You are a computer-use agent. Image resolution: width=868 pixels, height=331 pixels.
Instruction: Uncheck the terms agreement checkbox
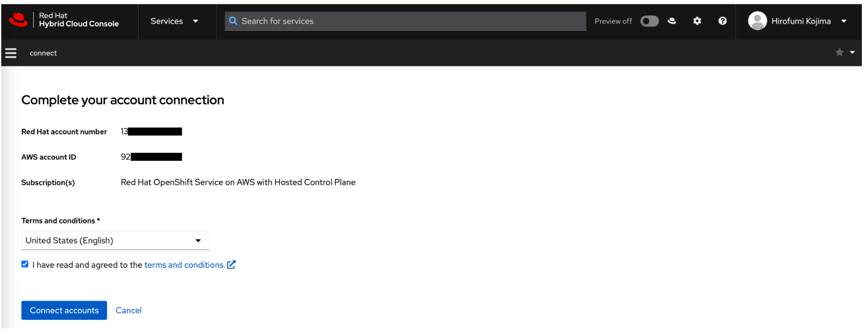click(25, 264)
